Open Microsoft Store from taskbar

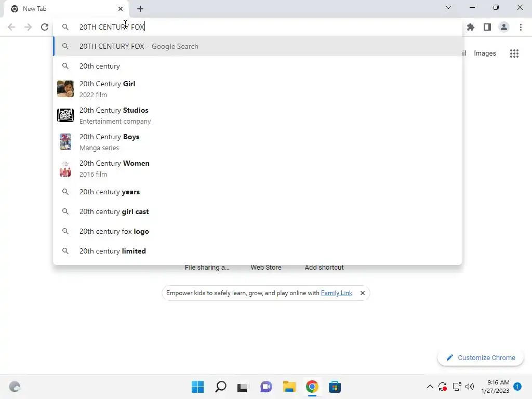tap(335, 387)
